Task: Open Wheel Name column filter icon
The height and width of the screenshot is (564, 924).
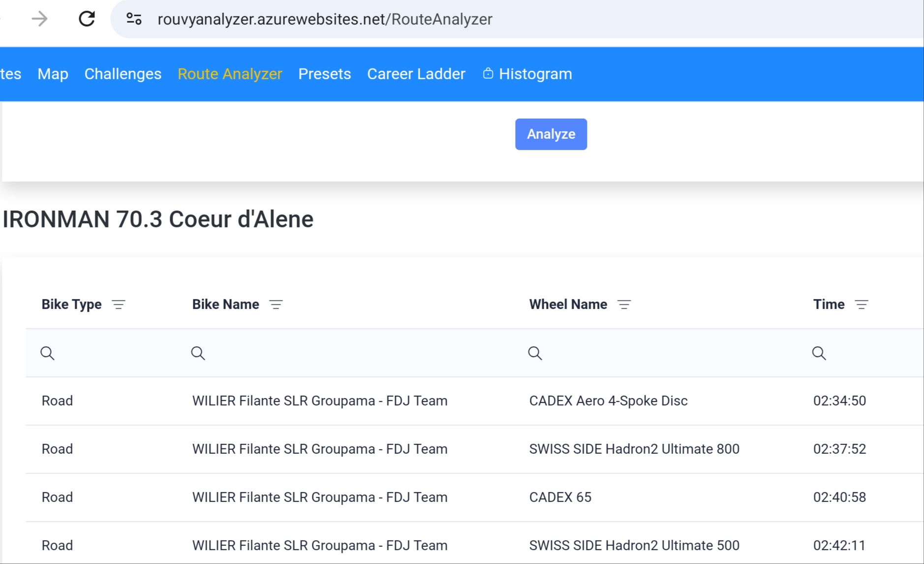Action: [x=624, y=305]
